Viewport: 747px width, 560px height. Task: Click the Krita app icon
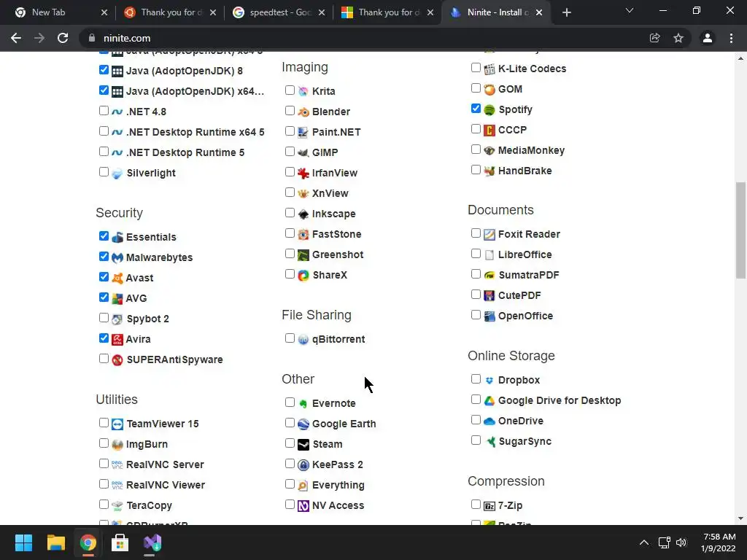pyautogui.click(x=303, y=91)
